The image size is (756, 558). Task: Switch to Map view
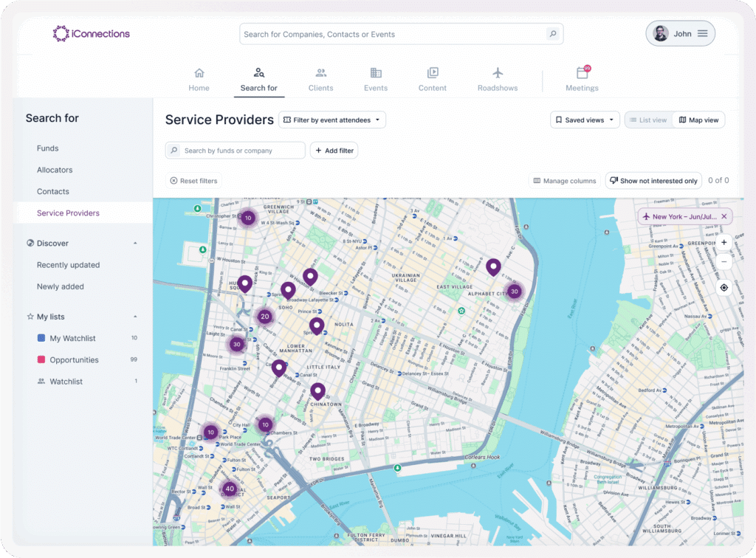698,120
